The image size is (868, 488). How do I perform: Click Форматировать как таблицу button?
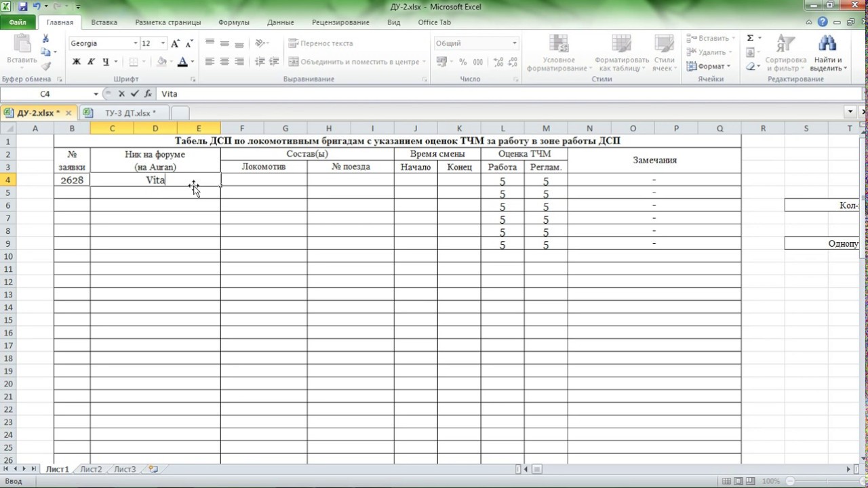(x=622, y=54)
